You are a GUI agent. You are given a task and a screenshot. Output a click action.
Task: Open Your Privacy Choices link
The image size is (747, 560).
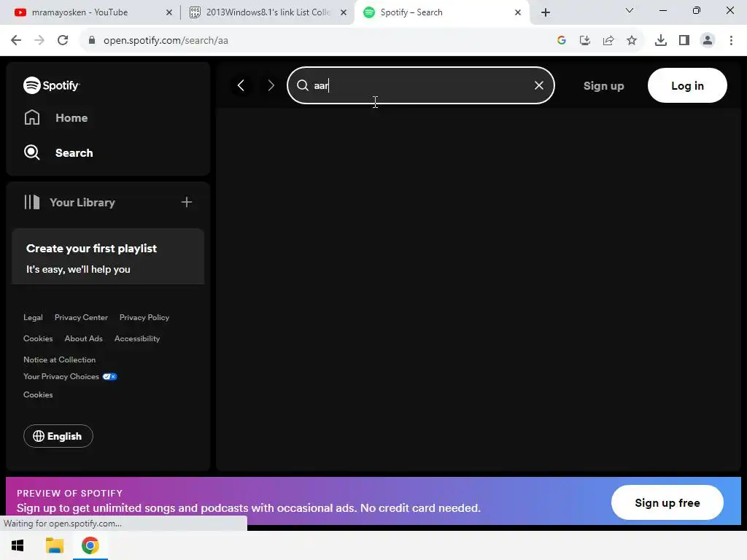[70, 377]
